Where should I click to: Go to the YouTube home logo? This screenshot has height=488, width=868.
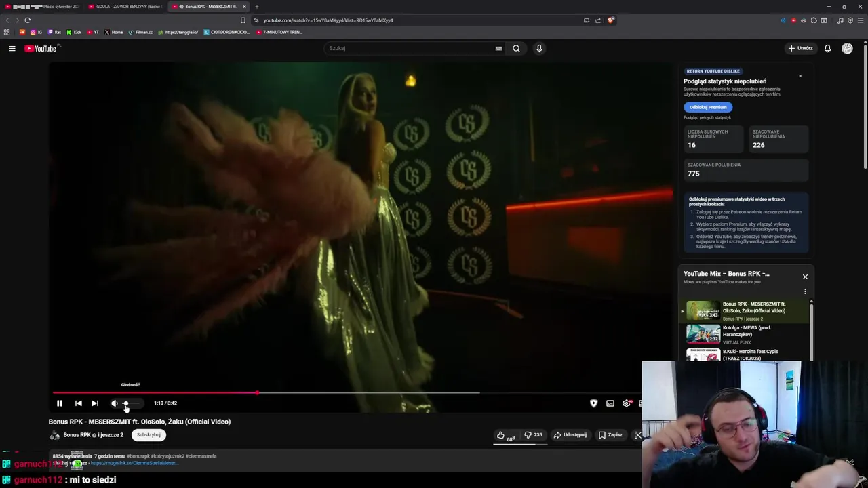coord(41,48)
